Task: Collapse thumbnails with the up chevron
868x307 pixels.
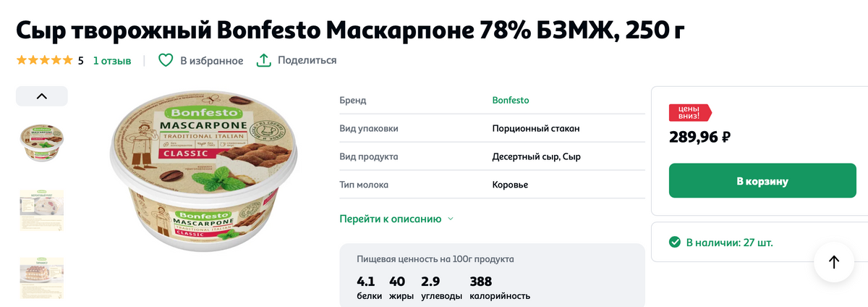Action: (41, 96)
